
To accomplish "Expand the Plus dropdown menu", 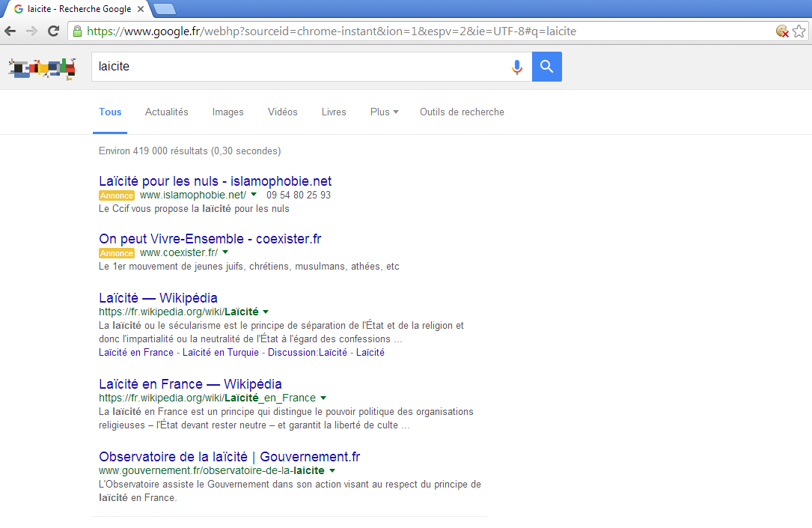I will pyautogui.click(x=384, y=112).
